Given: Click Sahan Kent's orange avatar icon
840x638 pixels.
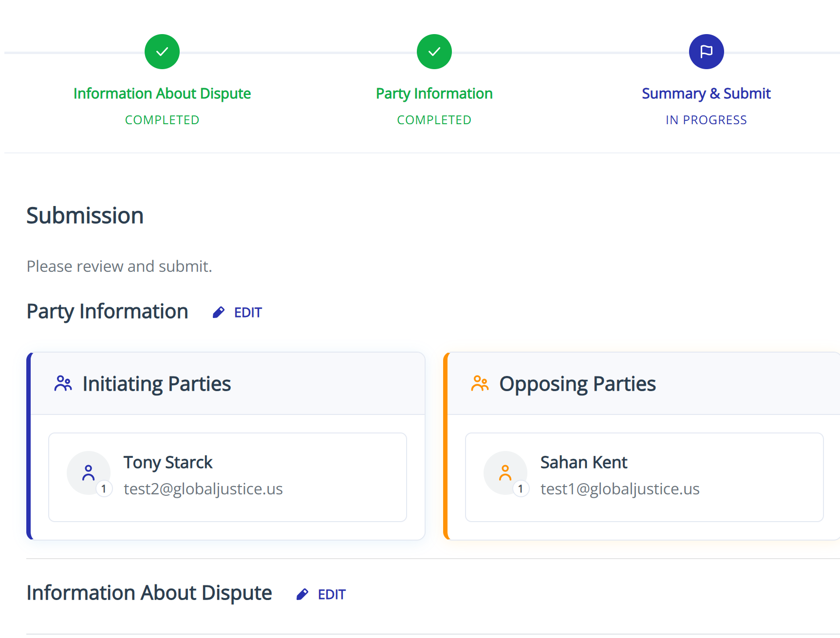Looking at the screenshot, I should point(505,473).
